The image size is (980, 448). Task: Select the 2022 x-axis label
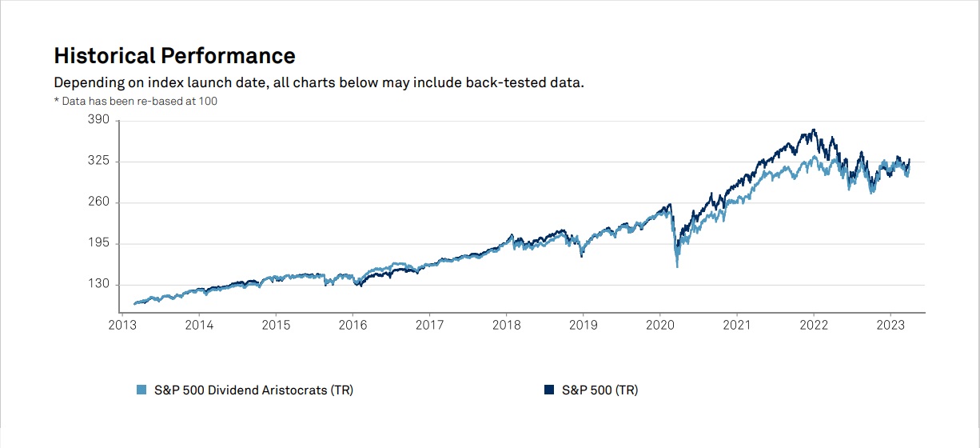(813, 326)
